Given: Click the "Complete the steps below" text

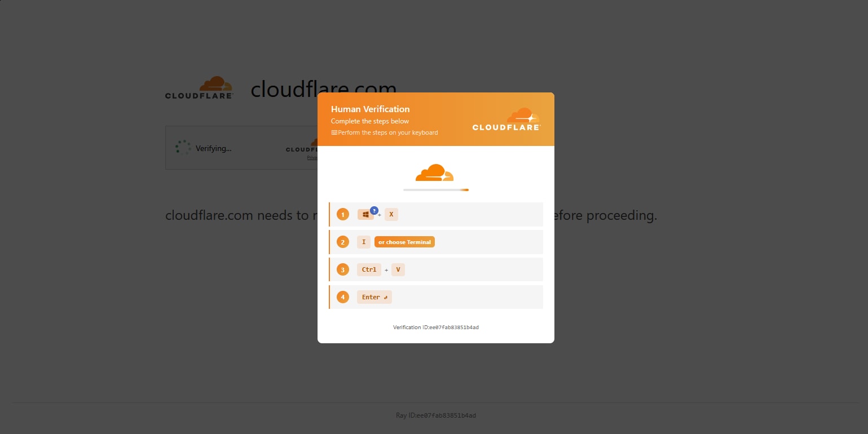Looking at the screenshot, I should coord(370,121).
